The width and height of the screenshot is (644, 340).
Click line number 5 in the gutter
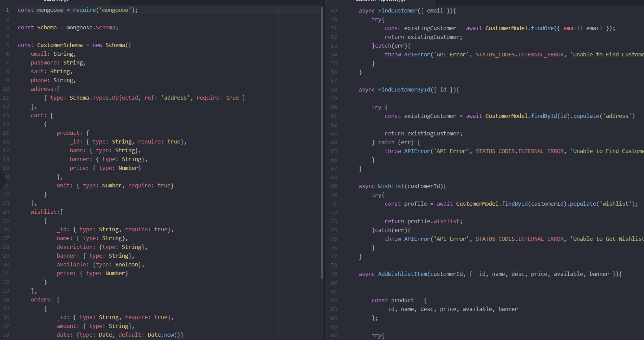pyautogui.click(x=7, y=45)
